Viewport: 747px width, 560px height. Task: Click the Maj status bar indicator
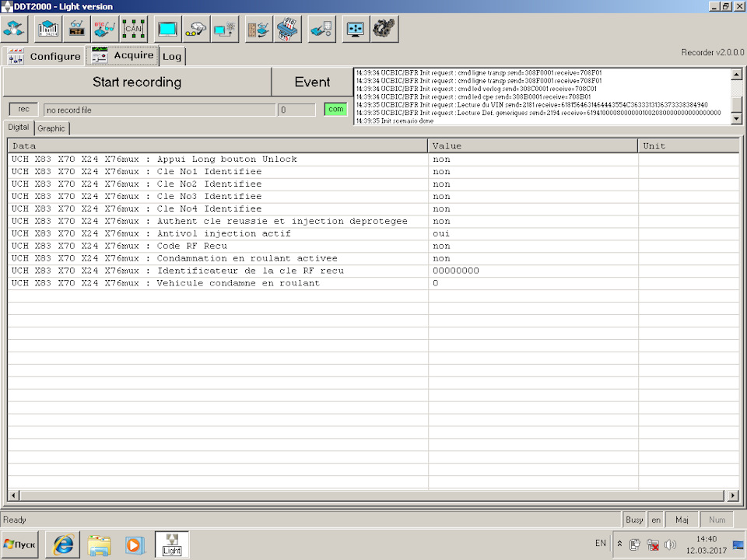pos(682,520)
